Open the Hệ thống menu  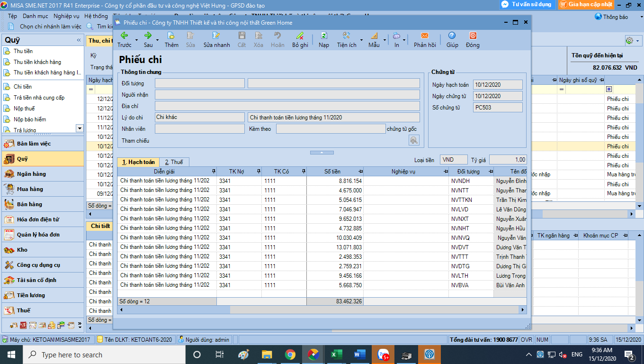tap(96, 16)
